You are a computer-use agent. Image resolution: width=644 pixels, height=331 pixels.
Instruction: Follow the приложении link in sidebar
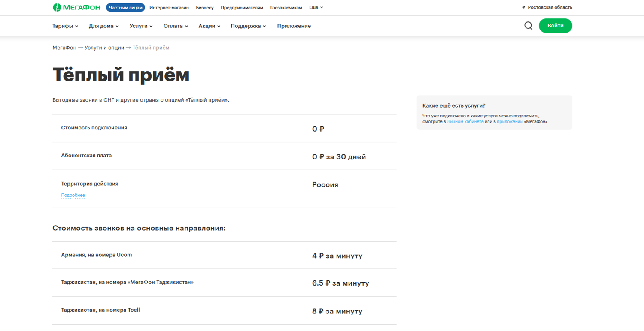pyautogui.click(x=510, y=122)
